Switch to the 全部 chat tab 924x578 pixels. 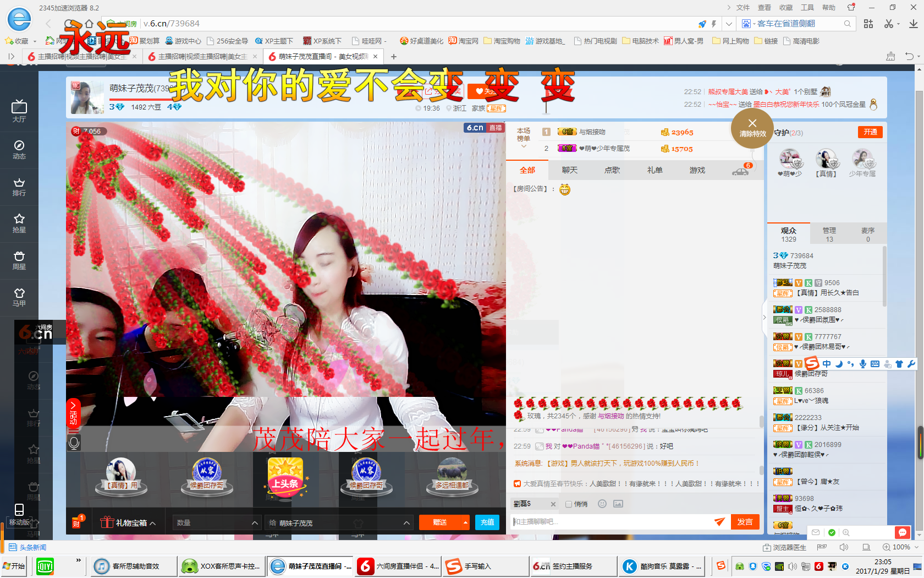(527, 170)
